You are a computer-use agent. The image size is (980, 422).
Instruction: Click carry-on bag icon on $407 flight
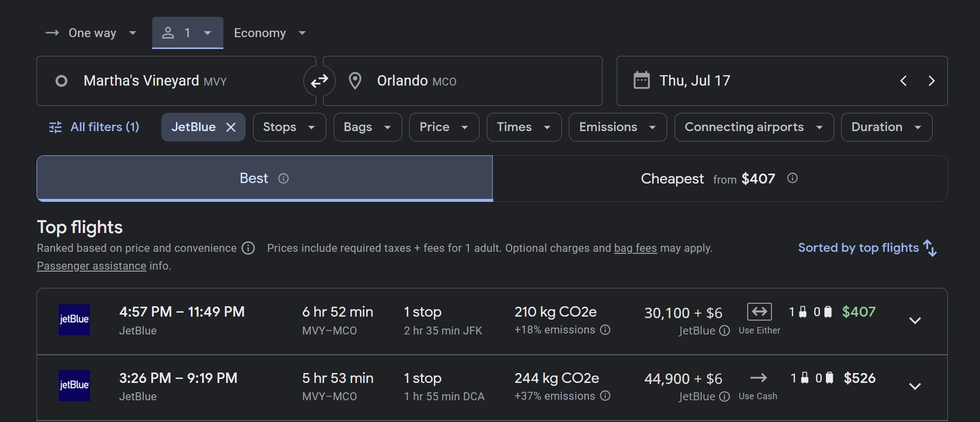[803, 312]
